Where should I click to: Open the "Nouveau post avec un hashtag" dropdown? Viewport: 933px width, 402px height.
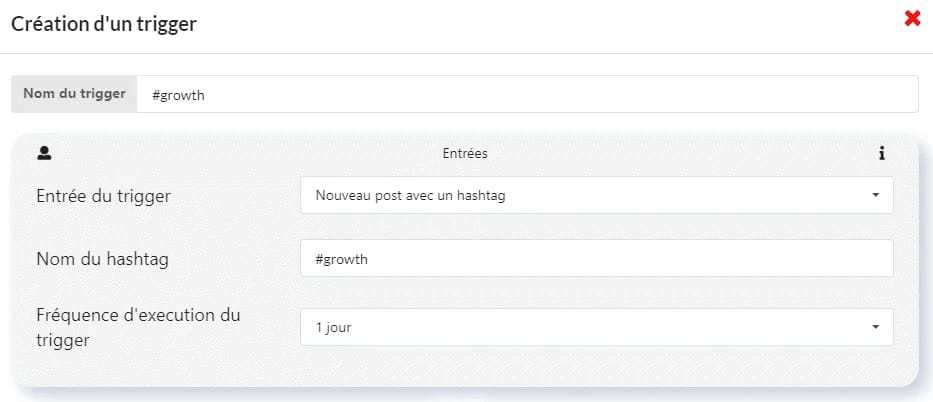pos(597,195)
